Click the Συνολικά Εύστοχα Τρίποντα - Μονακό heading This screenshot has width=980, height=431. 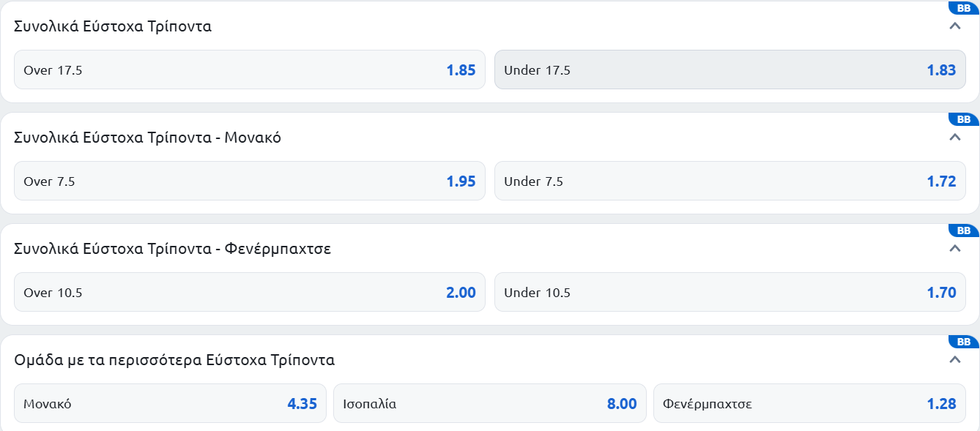pos(148,138)
